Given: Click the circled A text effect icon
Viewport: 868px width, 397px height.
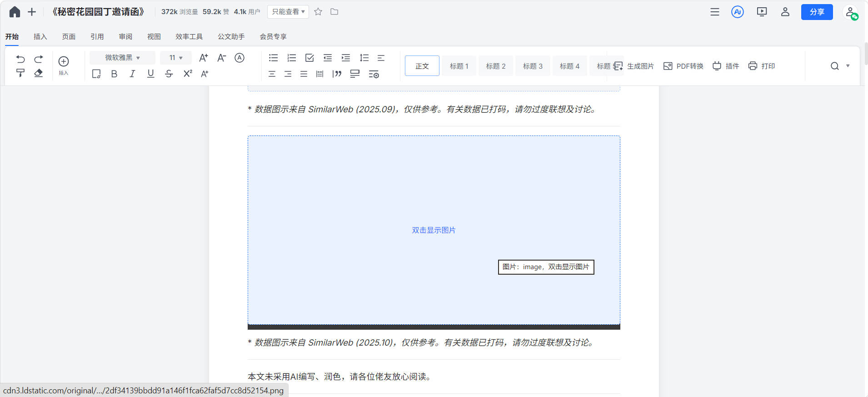Looking at the screenshot, I should 239,58.
